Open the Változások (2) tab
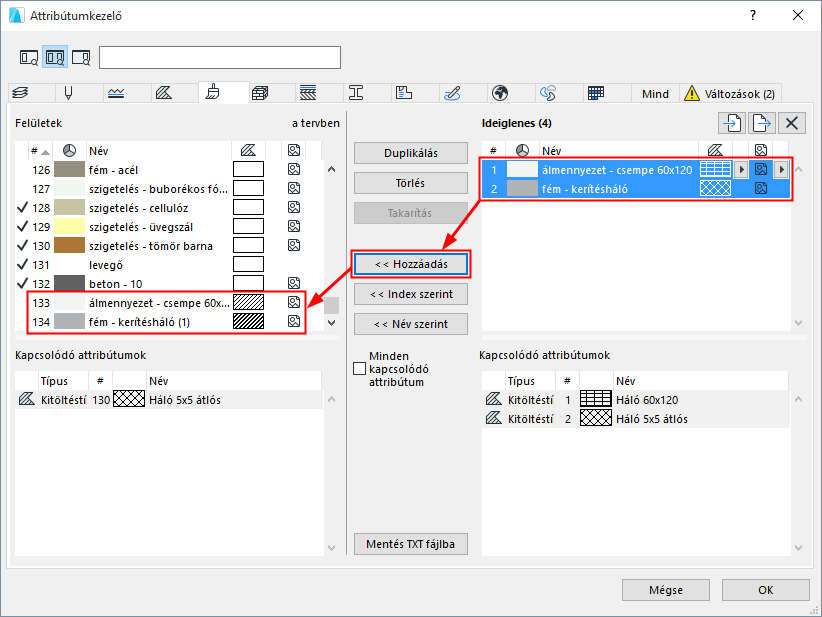Screen dimensions: 822x617 tap(730, 94)
